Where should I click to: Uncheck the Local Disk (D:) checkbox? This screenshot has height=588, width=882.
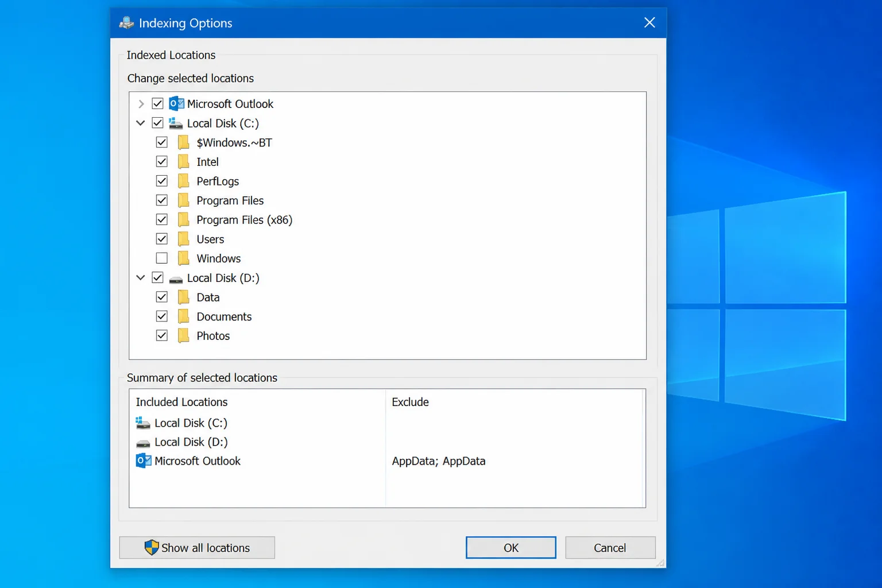[157, 278]
